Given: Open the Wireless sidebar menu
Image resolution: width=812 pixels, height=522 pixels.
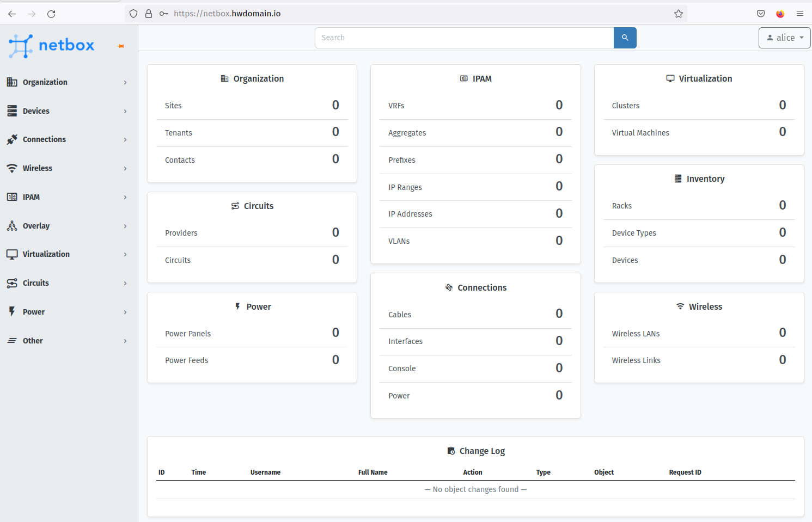Looking at the screenshot, I should pyautogui.click(x=69, y=168).
